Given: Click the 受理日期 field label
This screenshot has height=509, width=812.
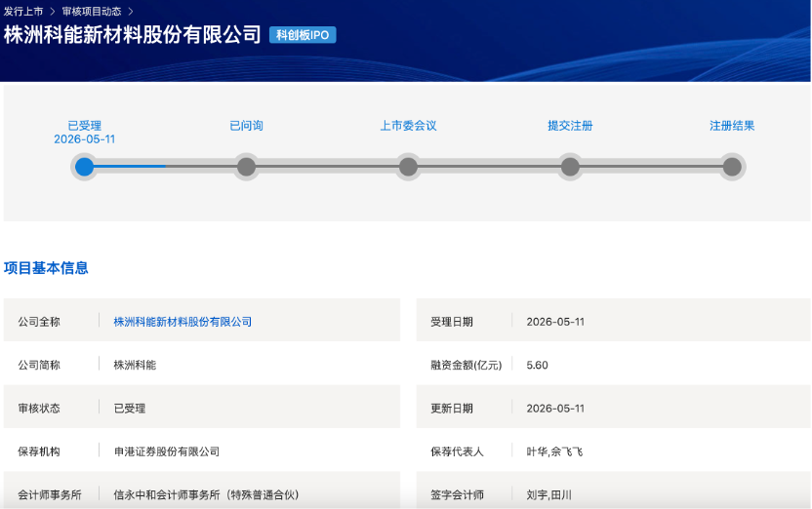Looking at the screenshot, I should (x=452, y=322).
